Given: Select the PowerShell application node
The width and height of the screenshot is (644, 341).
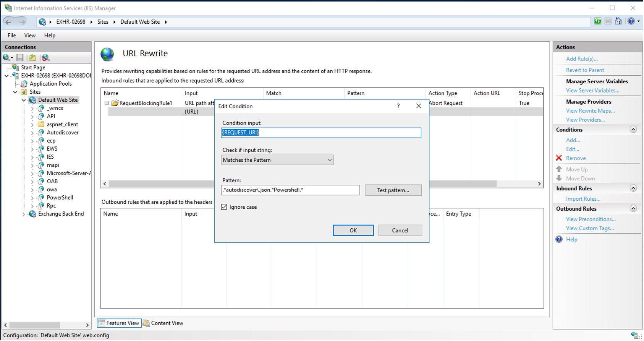Looking at the screenshot, I should (60, 198).
